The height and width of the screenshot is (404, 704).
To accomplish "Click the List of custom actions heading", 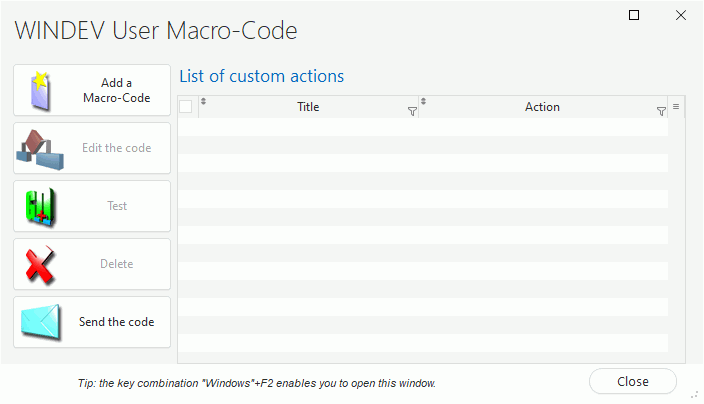I will point(262,76).
